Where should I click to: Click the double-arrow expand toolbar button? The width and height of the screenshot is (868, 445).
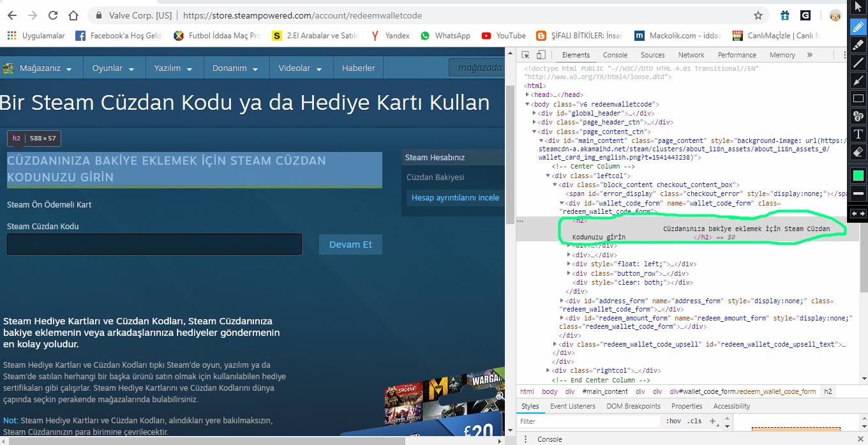(x=858, y=214)
